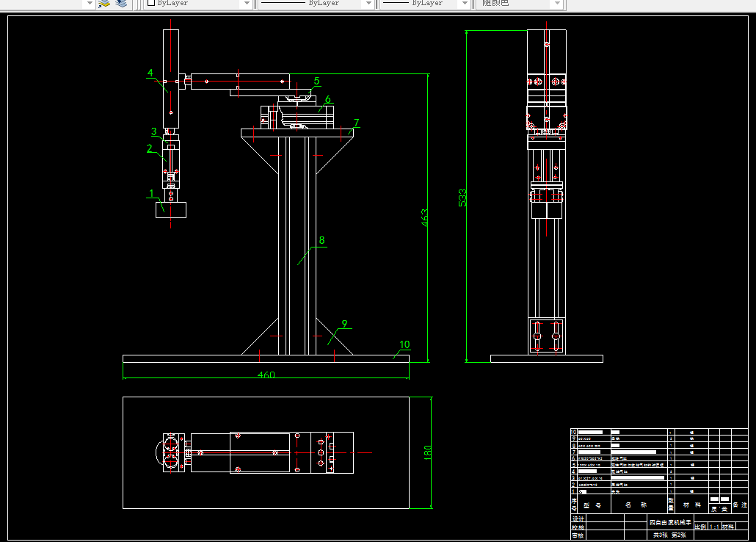Select the 设计 cell in the title block
Viewport: 756px width, 542px height.
[x=578, y=518]
